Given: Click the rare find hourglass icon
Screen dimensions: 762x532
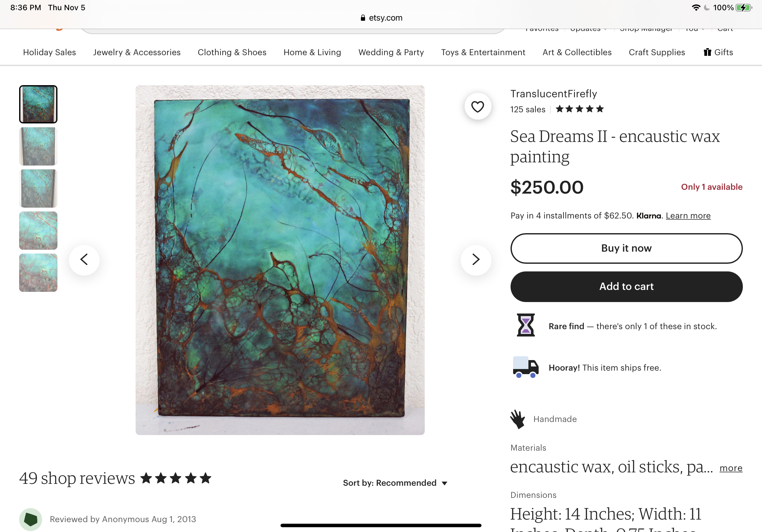Looking at the screenshot, I should [526, 325].
